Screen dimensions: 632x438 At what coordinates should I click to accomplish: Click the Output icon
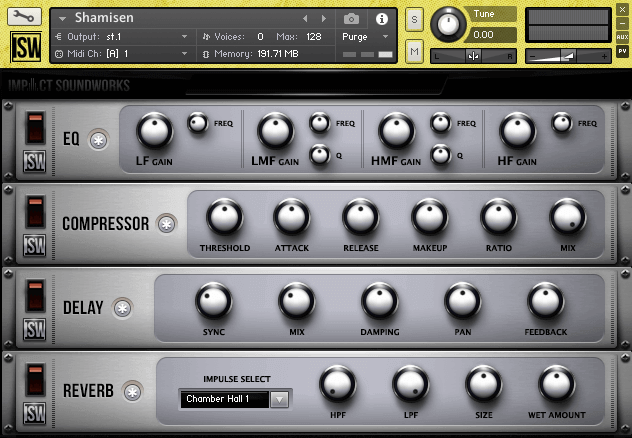tap(59, 37)
